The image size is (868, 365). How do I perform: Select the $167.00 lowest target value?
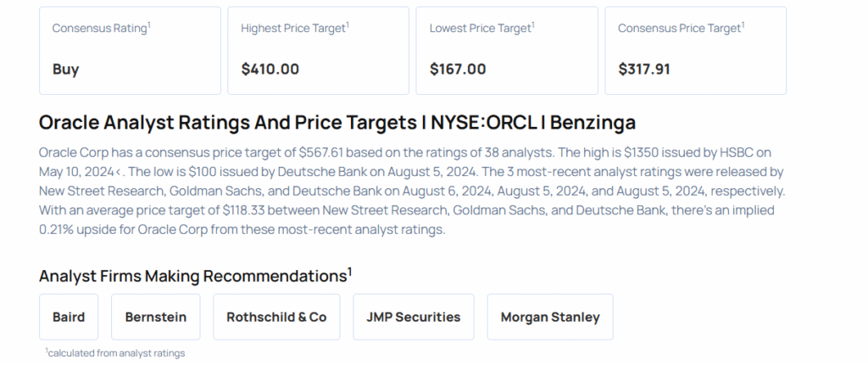[458, 69]
